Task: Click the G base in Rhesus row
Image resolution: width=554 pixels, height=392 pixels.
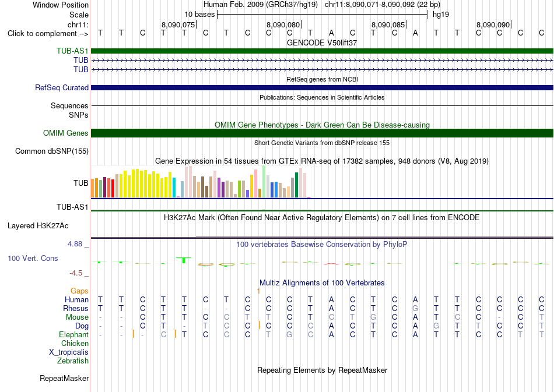Action: [415, 308]
